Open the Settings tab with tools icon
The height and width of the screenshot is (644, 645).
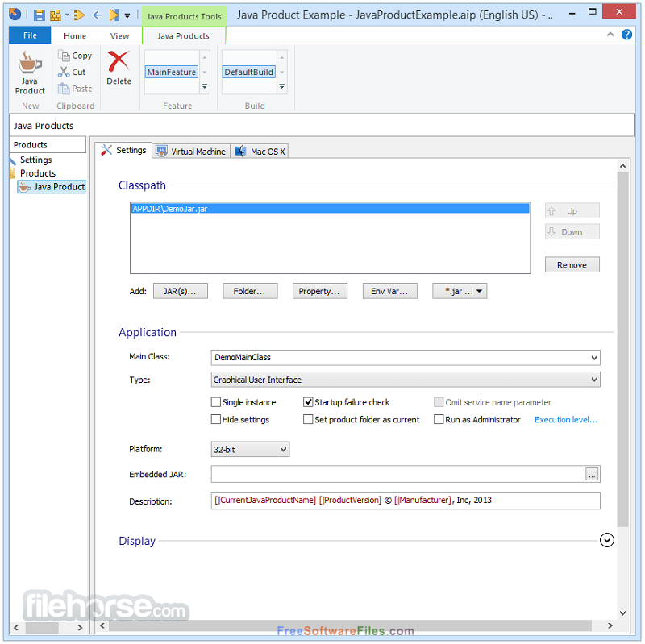click(x=123, y=150)
